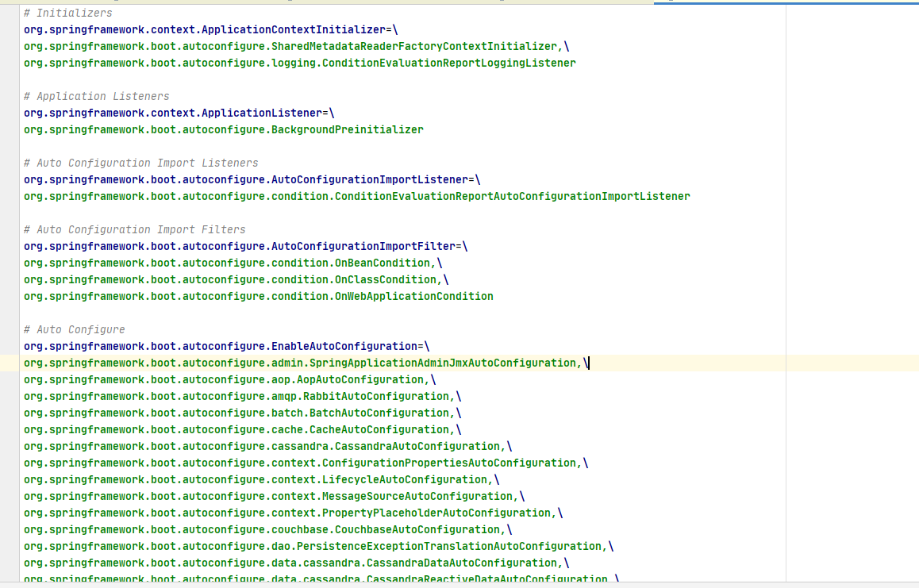Click '# Auto Configuration Import Listeners' comment

click(x=141, y=163)
